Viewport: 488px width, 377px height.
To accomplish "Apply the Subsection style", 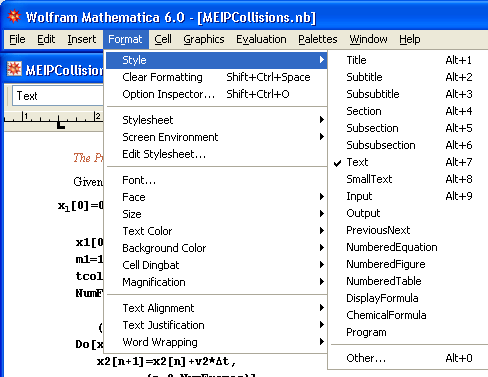I will [409, 128].
